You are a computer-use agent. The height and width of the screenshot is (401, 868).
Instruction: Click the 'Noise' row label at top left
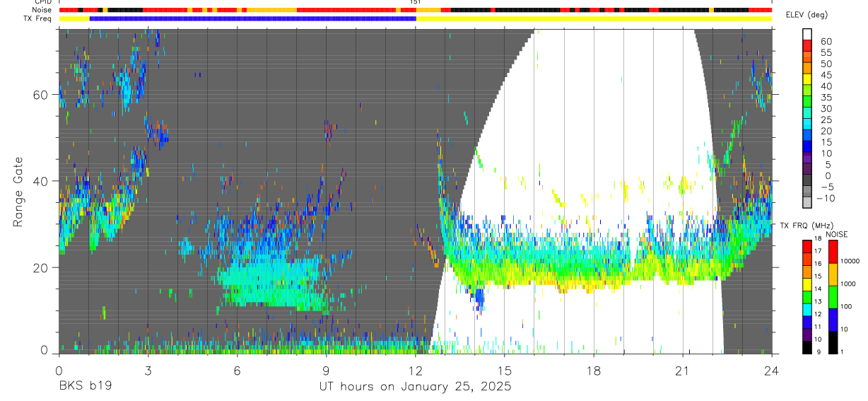coord(42,10)
